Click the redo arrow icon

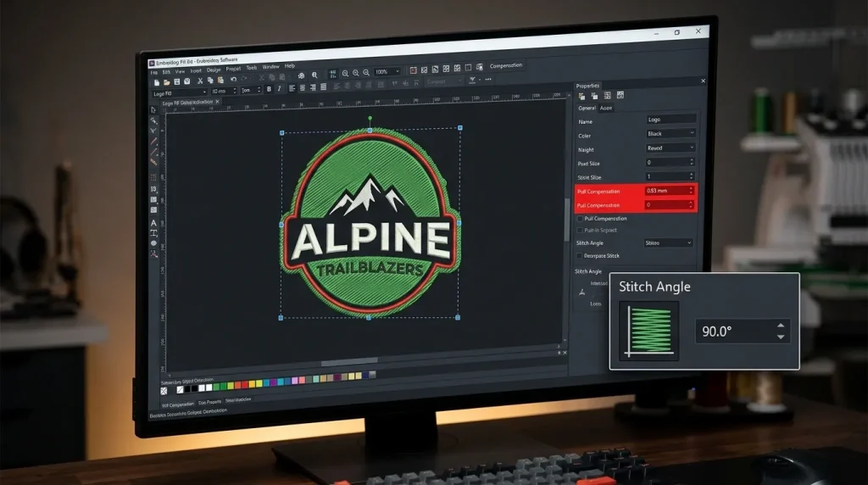tap(243, 79)
